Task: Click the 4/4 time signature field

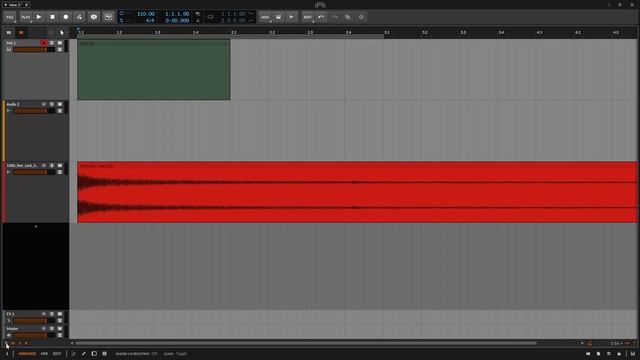Action: tap(150, 20)
